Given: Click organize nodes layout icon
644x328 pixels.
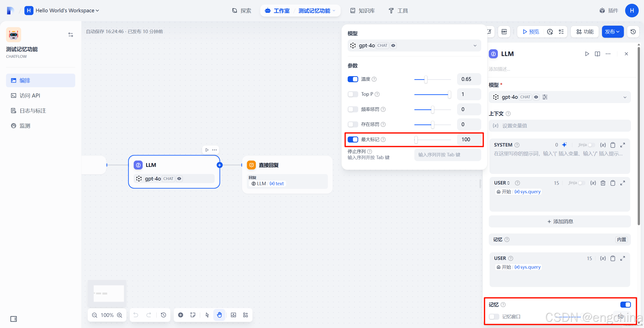Looking at the screenshot, I should point(246,315).
